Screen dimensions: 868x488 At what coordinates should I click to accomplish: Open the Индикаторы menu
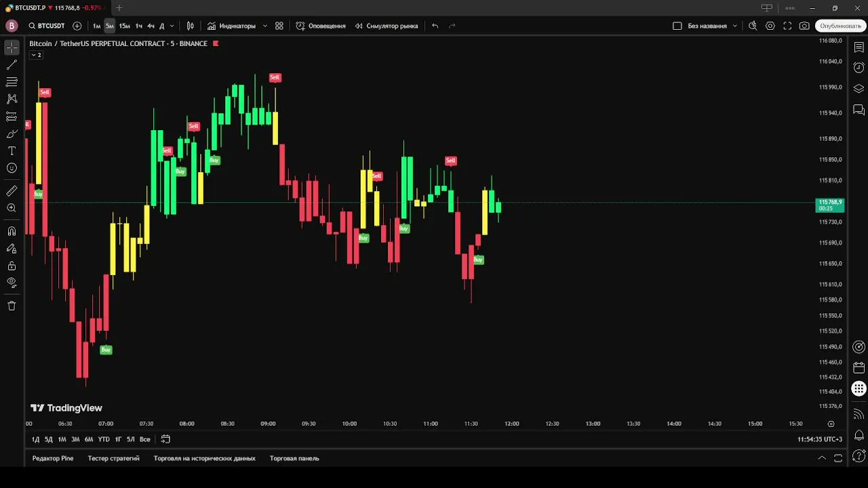click(x=232, y=26)
